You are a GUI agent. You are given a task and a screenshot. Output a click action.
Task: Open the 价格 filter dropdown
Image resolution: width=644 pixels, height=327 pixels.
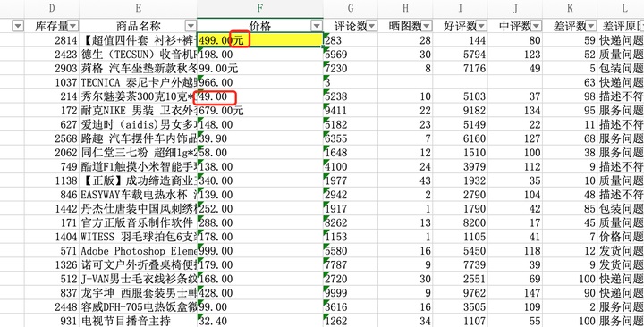317,26
